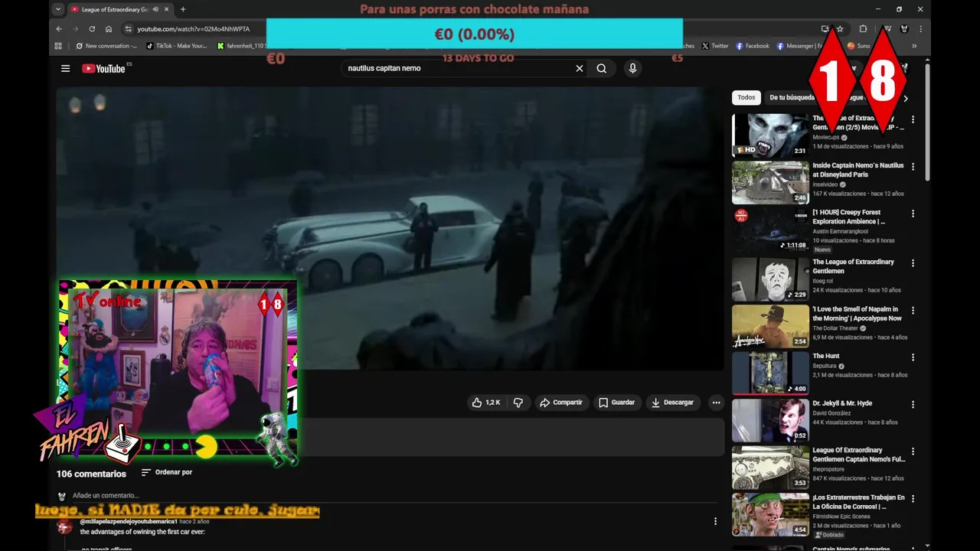Run search with the magnifier button
This screenshot has width=980, height=551.
pyautogui.click(x=602, y=68)
